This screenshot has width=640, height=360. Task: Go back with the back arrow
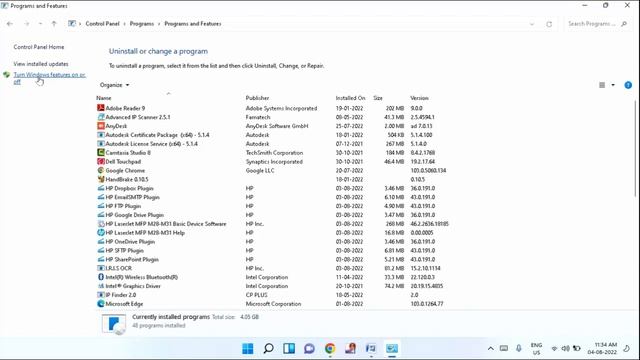pos(10,24)
